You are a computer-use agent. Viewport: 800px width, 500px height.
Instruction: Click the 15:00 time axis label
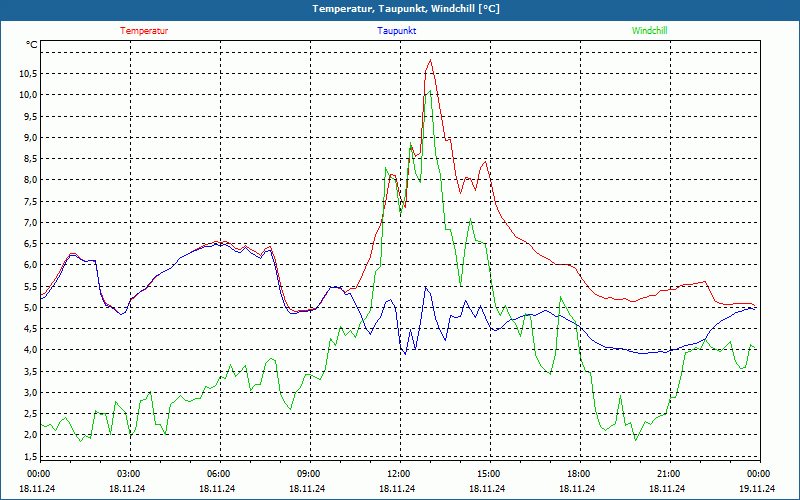click(x=489, y=474)
